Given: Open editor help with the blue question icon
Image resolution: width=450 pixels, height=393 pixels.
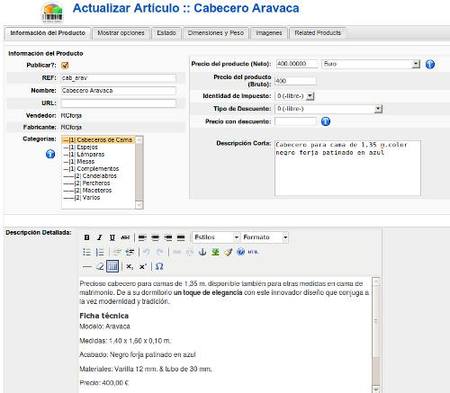Looking at the screenshot, I should (241, 252).
